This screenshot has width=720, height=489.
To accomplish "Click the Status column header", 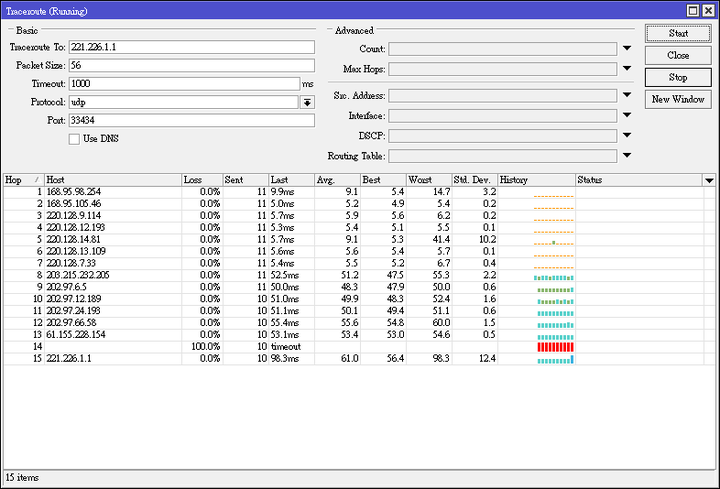I will [639, 180].
